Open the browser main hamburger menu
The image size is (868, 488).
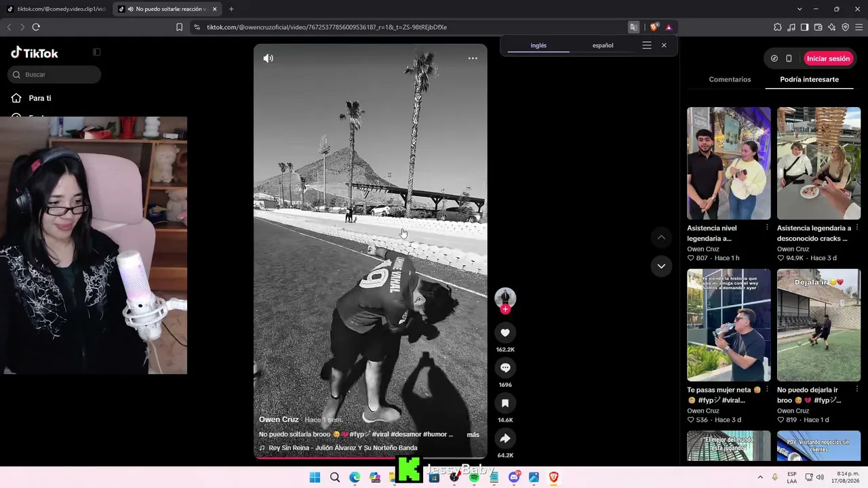point(859,27)
